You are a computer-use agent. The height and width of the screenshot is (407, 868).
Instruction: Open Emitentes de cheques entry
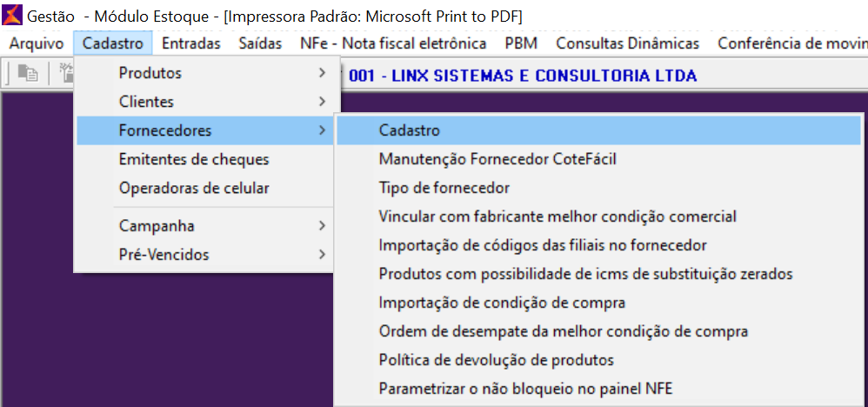click(x=194, y=159)
